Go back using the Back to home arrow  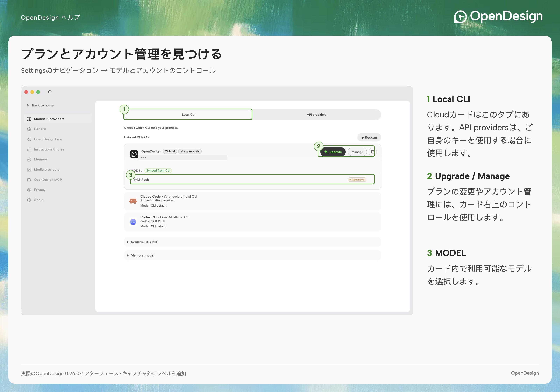28,105
